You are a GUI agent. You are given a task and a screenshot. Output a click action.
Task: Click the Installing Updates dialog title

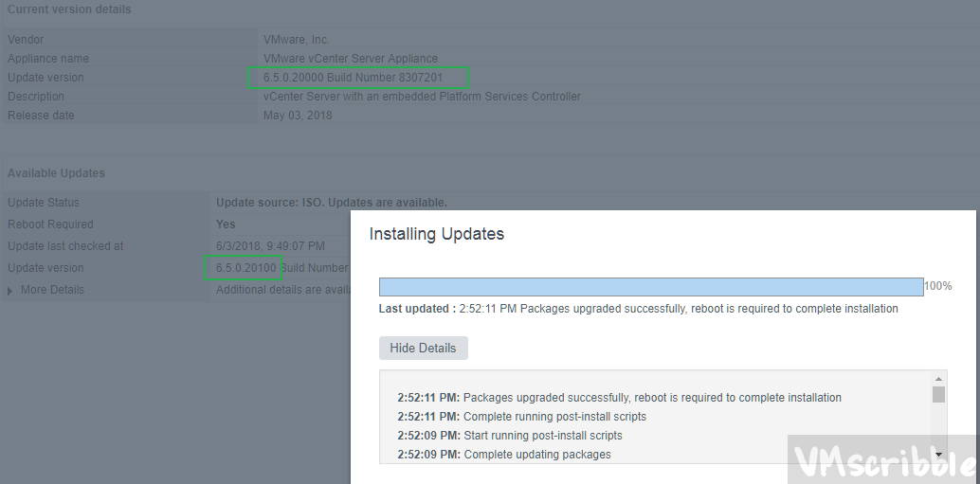pos(436,234)
